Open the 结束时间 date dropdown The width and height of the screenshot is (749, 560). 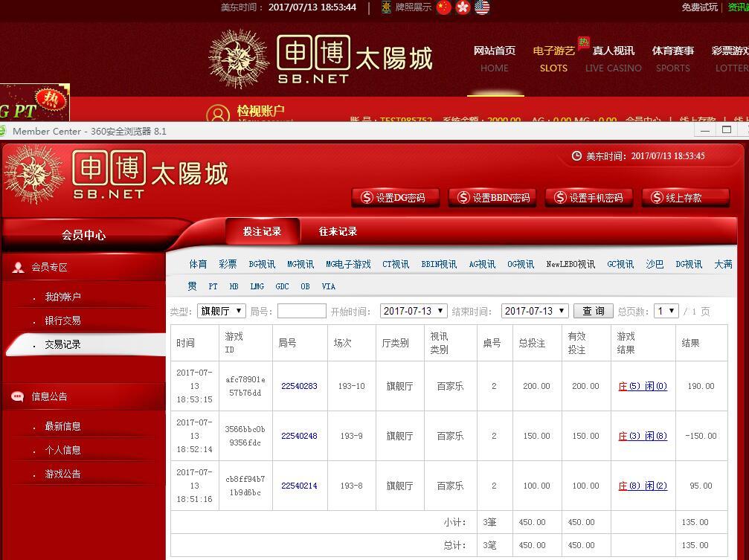coord(535,311)
